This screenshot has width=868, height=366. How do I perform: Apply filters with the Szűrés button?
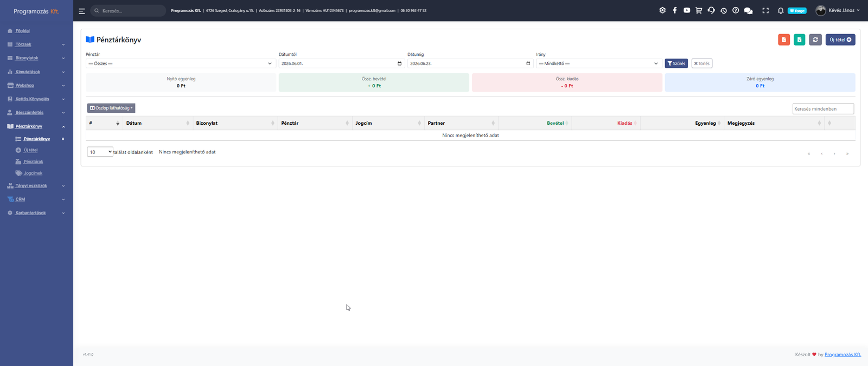676,63
